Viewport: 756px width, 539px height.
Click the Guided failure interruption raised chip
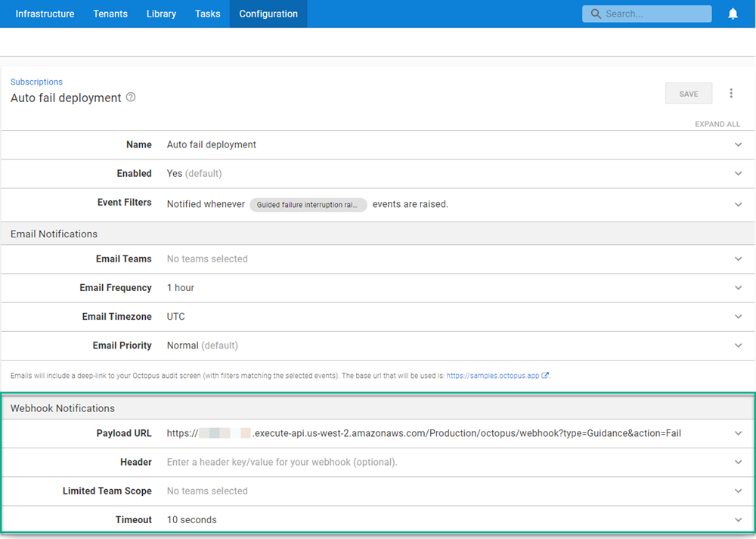click(308, 205)
